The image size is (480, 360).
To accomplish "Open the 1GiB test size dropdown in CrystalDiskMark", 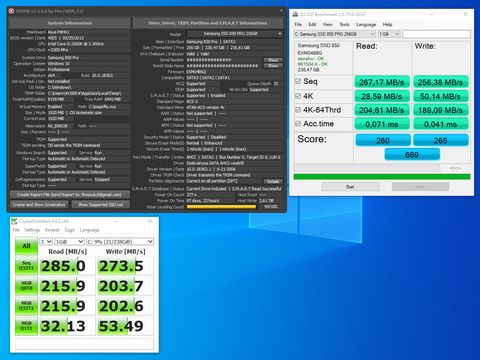I will [x=69, y=241].
